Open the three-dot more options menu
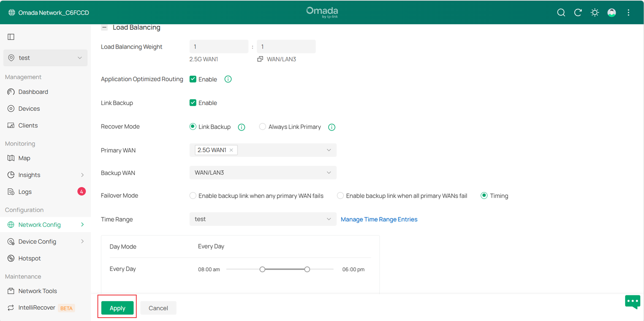 [628, 13]
